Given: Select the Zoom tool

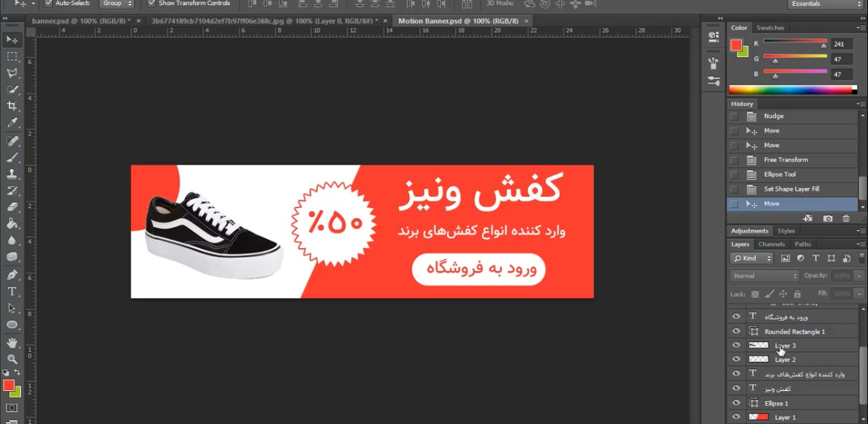Looking at the screenshot, I should point(12,359).
